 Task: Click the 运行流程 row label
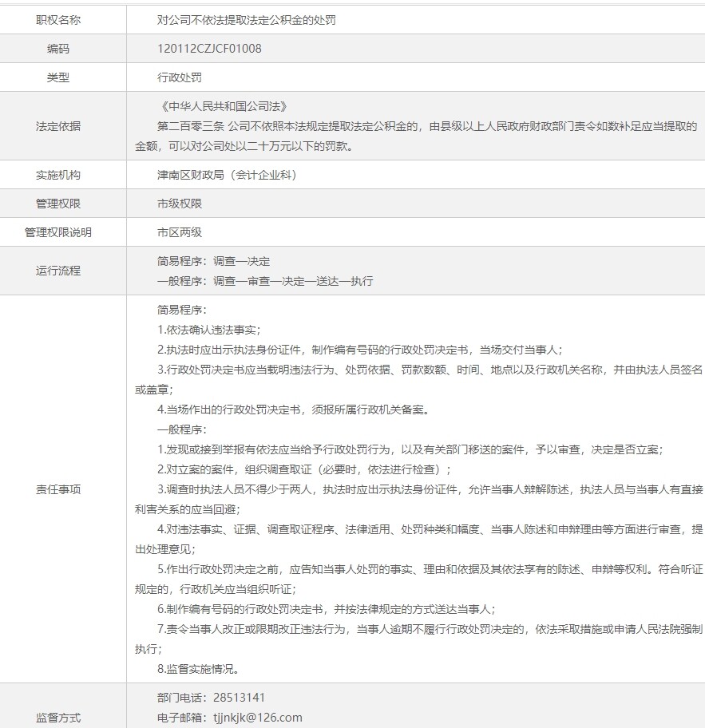tap(58, 271)
